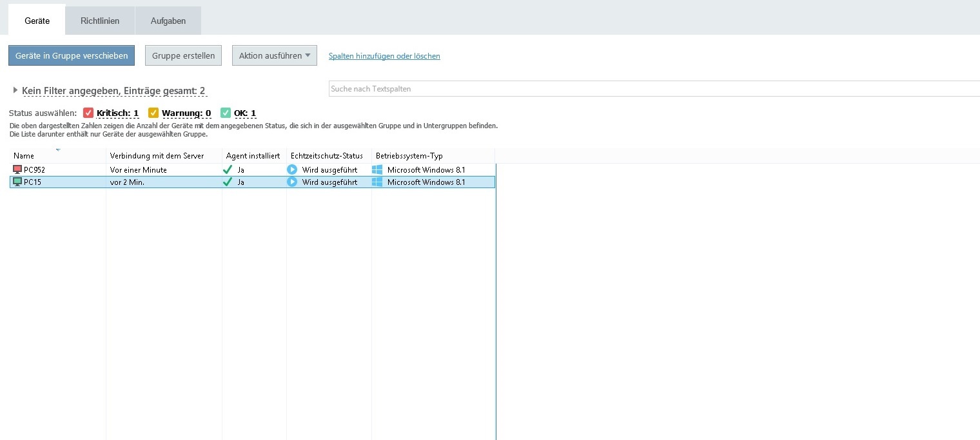Viewport: 980px width, 440px height.
Task: Click the red monitor icon for PC952
Action: 17,169
